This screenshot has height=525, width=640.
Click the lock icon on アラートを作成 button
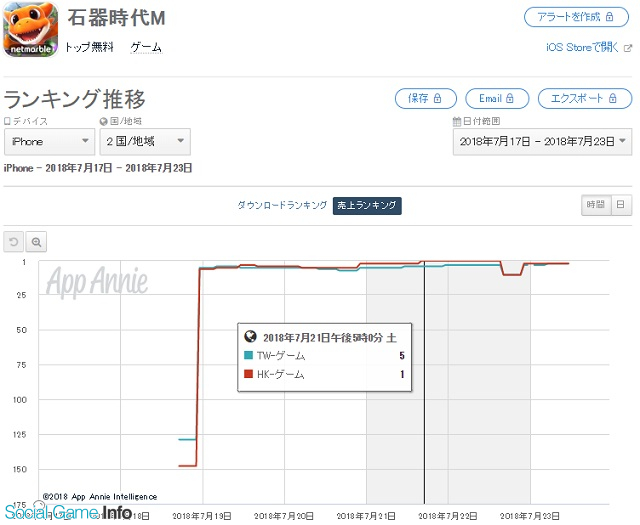point(609,17)
